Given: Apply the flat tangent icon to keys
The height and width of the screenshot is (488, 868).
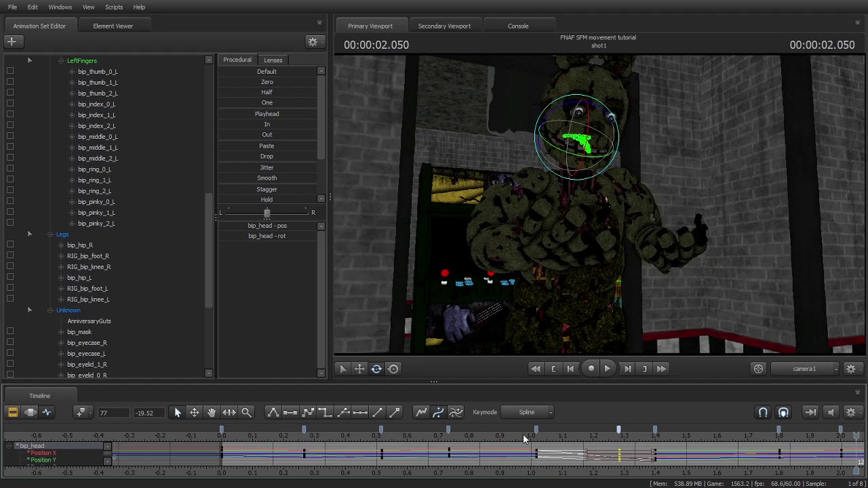Looking at the screenshot, I should pyautogui.click(x=290, y=412).
